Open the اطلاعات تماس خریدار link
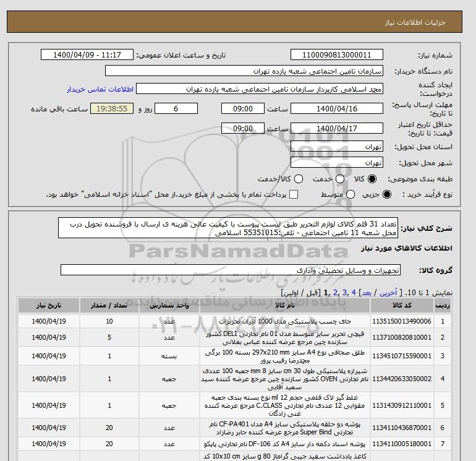Image resolution: width=476 pixels, height=461 pixels. [100, 89]
